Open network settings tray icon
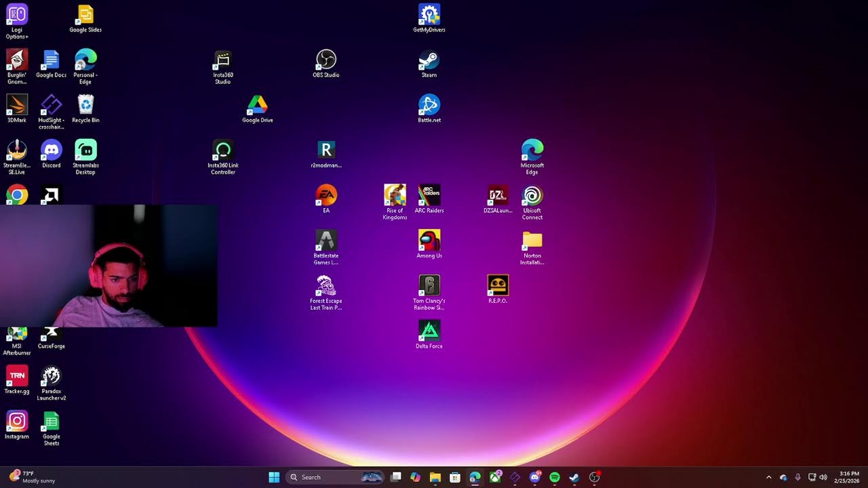Screen dimensions: 868x488 coord(812,477)
